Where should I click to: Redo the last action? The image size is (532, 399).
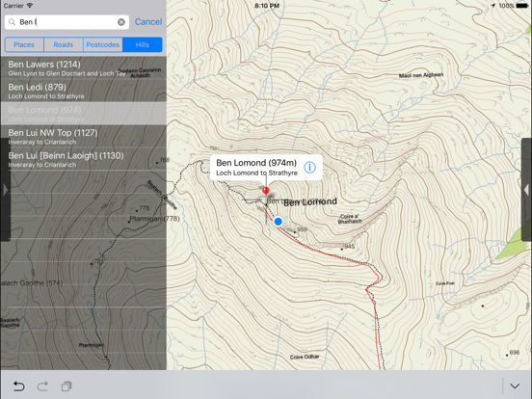click(x=42, y=386)
